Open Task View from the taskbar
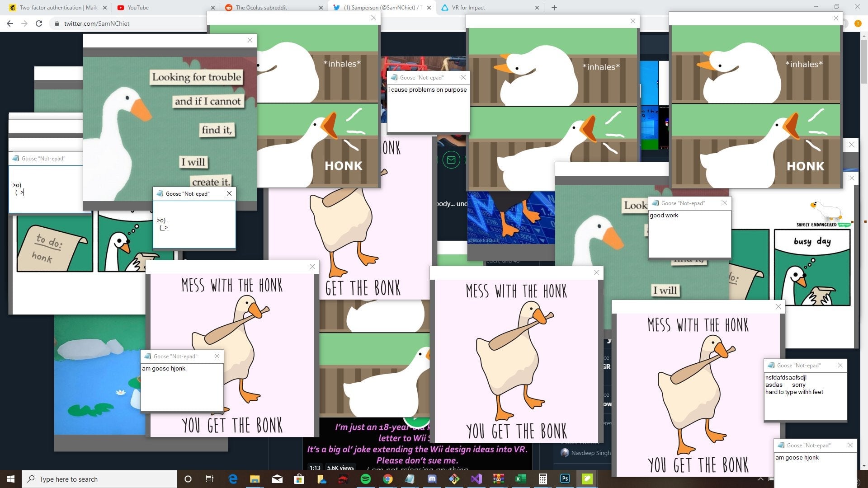The height and width of the screenshot is (488, 868). [x=209, y=479]
